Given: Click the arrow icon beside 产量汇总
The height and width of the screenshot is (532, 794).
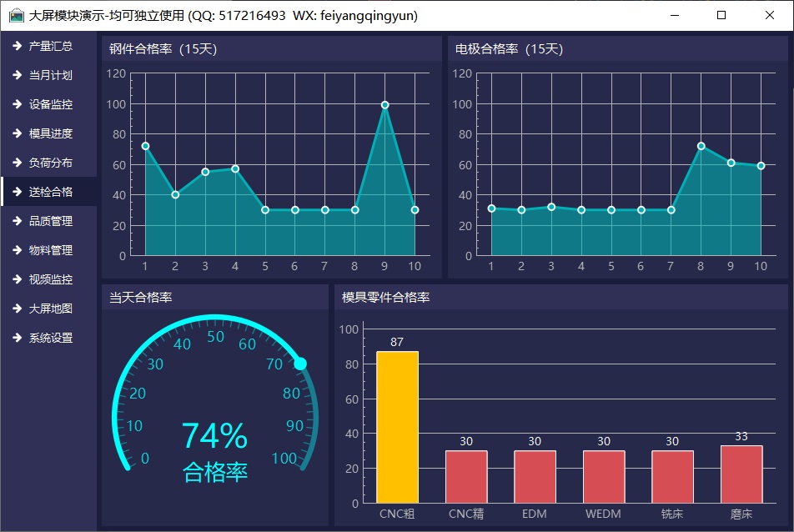Looking at the screenshot, I should point(17,46).
